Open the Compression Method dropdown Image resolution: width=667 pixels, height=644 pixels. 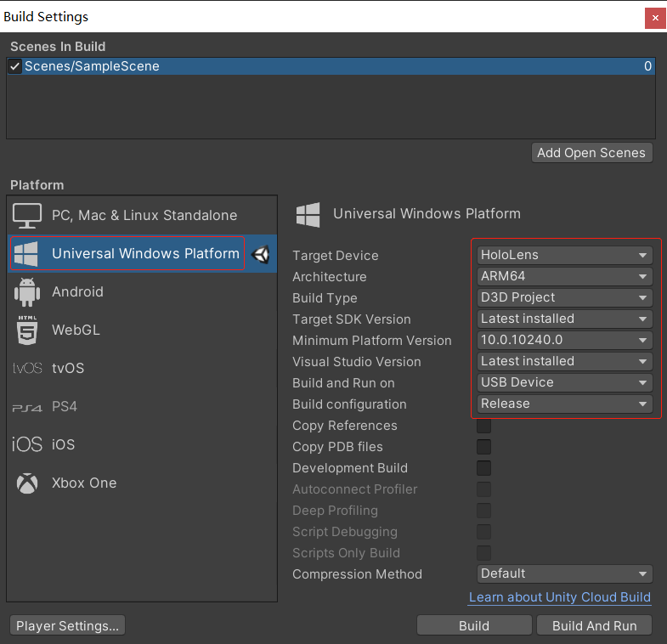click(564, 573)
